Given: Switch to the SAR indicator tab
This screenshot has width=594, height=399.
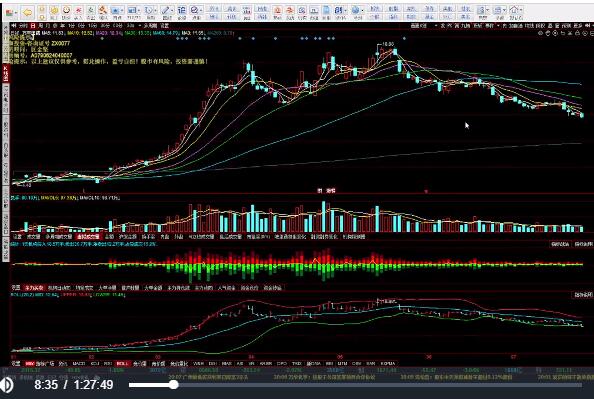Looking at the screenshot, I should [x=370, y=363].
